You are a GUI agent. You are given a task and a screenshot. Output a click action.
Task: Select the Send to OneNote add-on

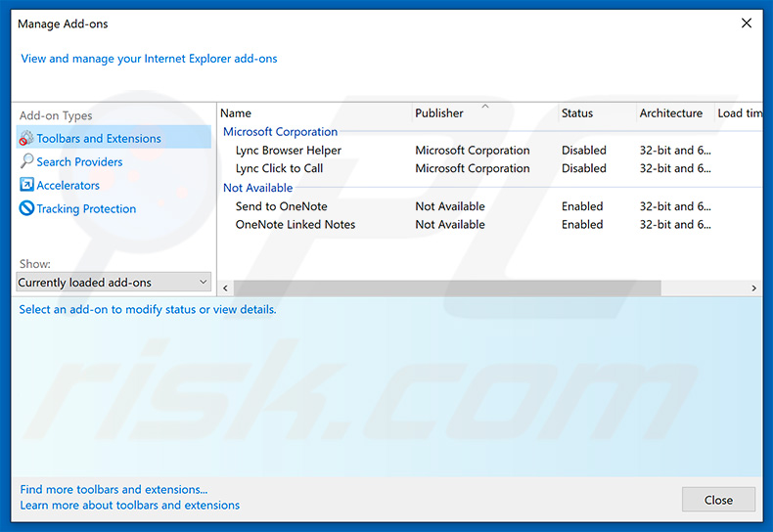[281, 206]
